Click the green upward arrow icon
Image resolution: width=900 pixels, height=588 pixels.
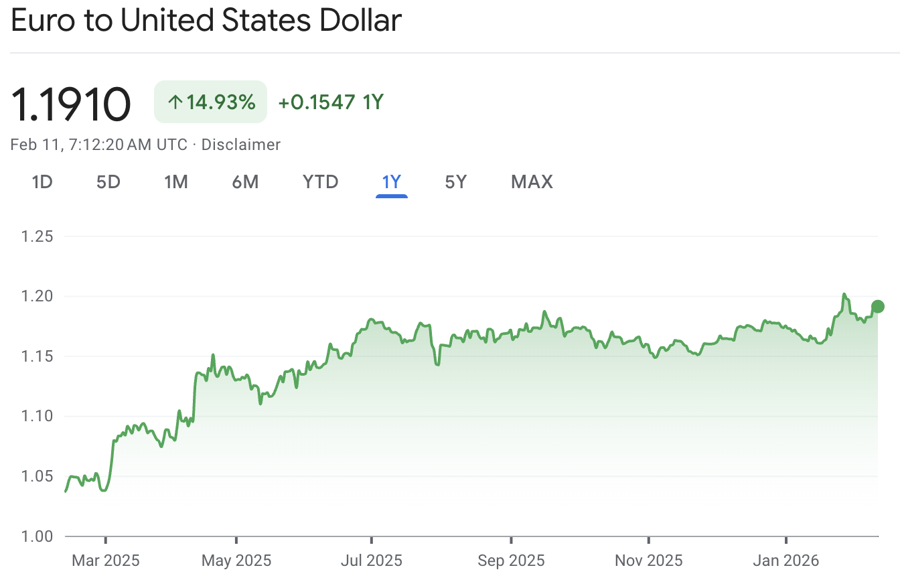coord(175,102)
